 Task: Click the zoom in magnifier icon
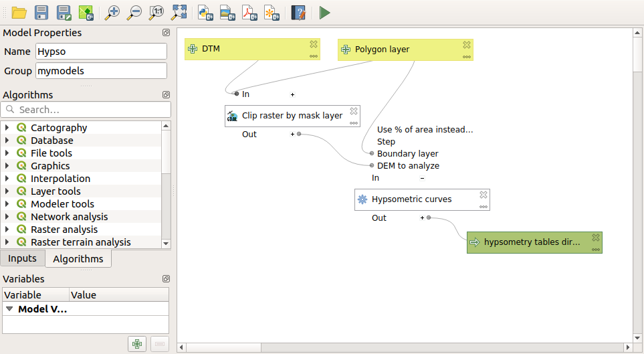point(112,12)
